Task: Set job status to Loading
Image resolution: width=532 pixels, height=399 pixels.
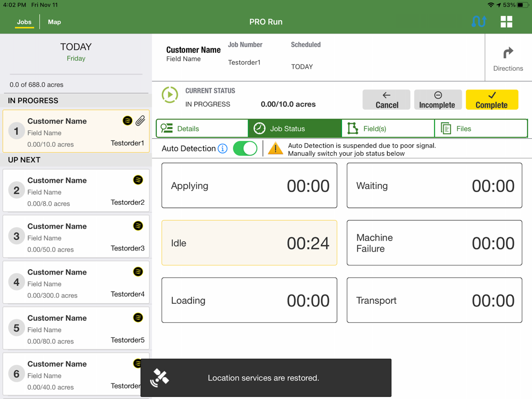Action: pyautogui.click(x=250, y=300)
